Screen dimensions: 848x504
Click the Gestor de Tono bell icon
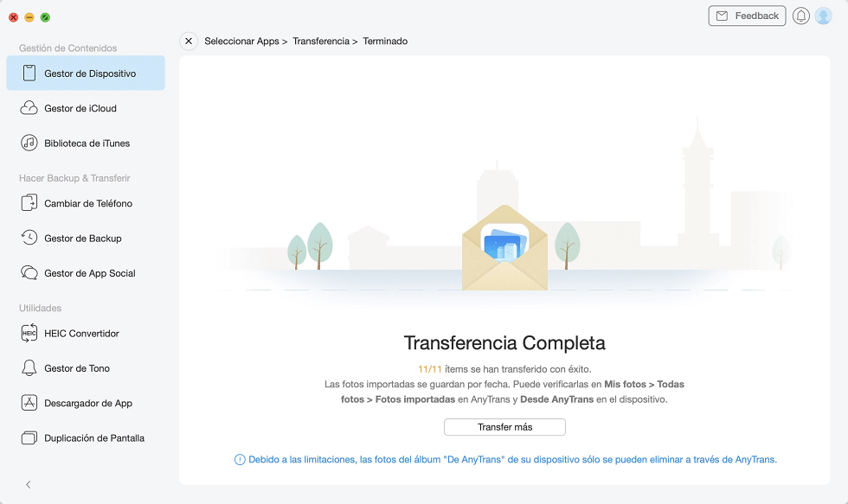point(29,368)
